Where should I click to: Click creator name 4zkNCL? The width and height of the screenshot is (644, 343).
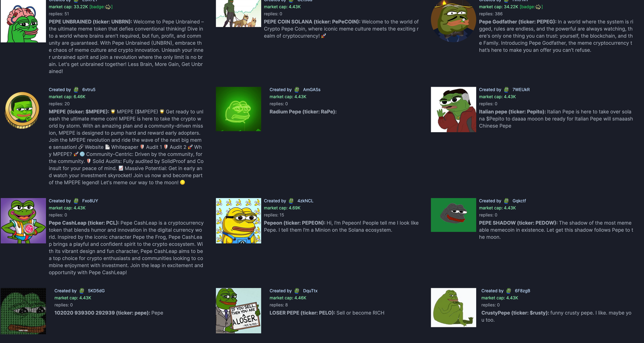pyautogui.click(x=305, y=201)
